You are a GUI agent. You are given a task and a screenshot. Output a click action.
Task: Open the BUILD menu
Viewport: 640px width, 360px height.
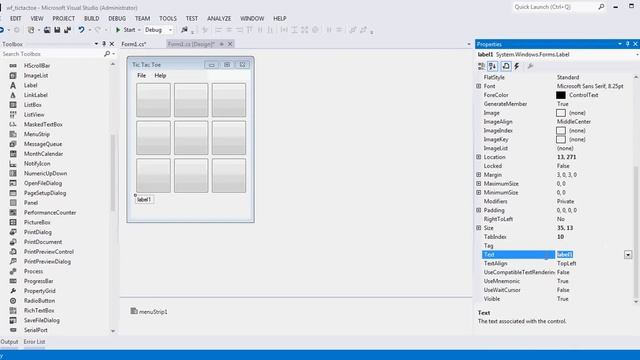point(91,18)
